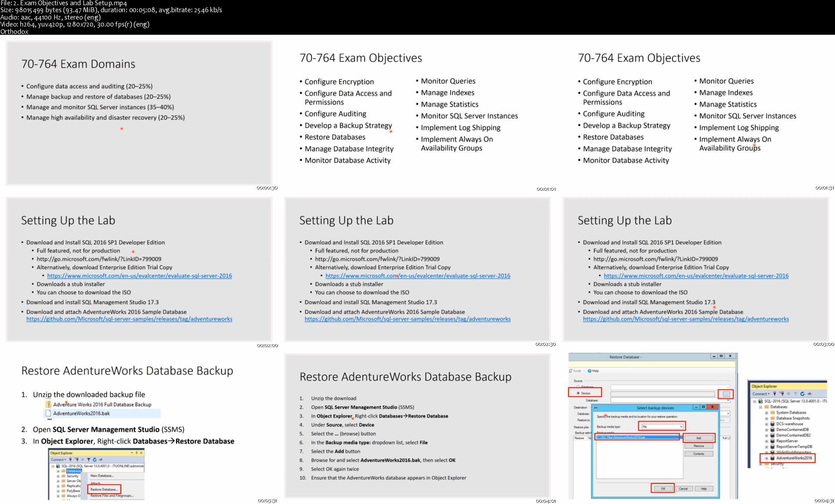Click Cancel in Select backup devices dialog

[683, 488]
